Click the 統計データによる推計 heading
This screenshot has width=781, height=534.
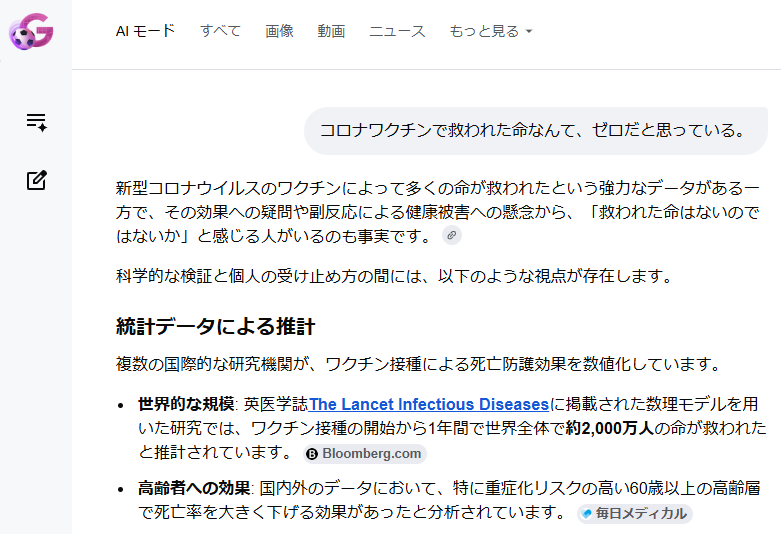pos(215,327)
